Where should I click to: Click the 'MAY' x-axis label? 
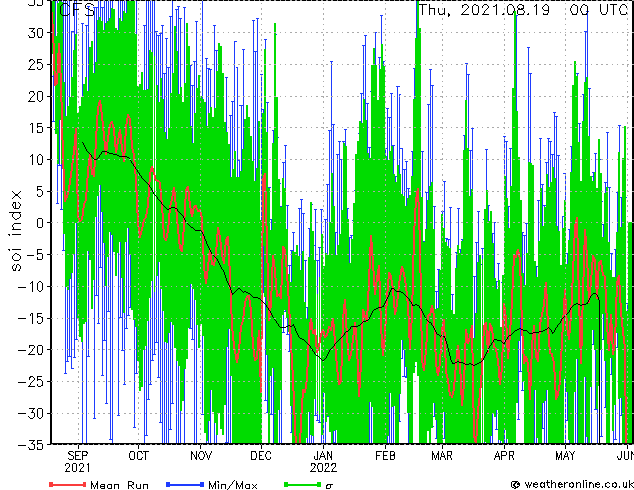click(x=565, y=456)
